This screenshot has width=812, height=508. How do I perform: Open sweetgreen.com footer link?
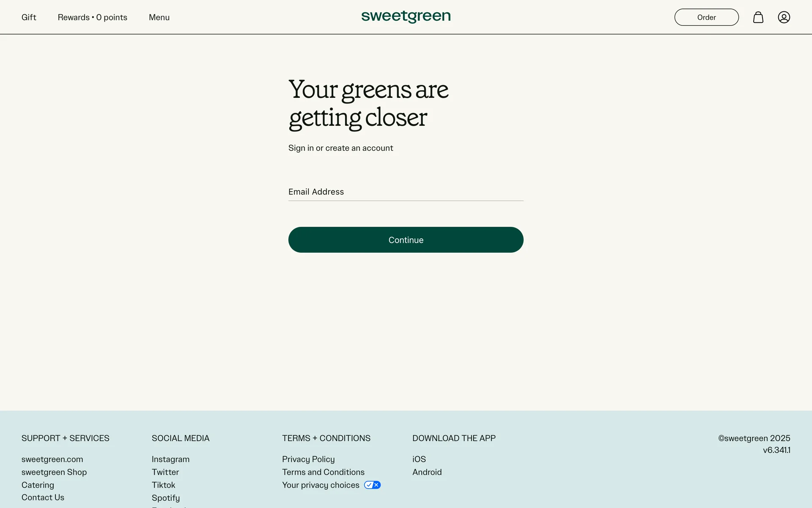tap(52, 459)
